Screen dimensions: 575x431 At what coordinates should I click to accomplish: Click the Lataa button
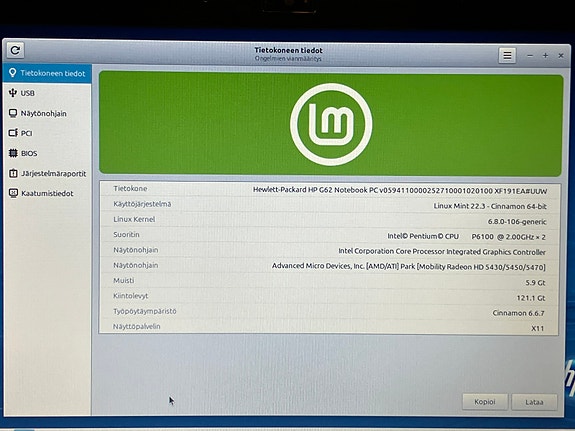tap(534, 402)
